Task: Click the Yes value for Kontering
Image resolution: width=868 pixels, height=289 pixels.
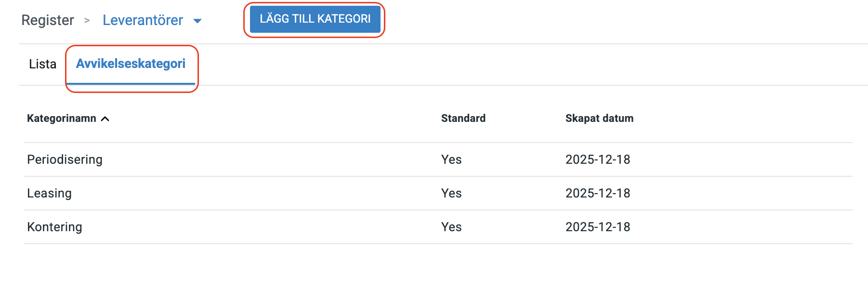Action: 451,227
